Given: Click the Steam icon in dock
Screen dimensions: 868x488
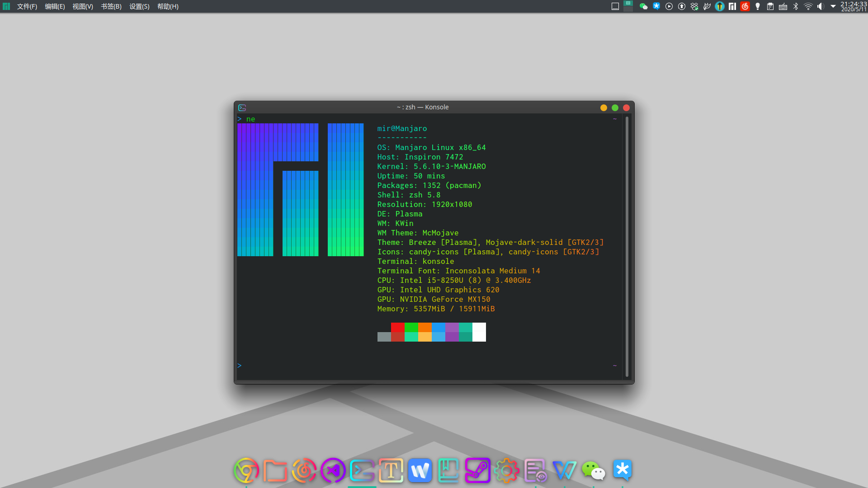Looking at the screenshot, I should click(478, 470).
